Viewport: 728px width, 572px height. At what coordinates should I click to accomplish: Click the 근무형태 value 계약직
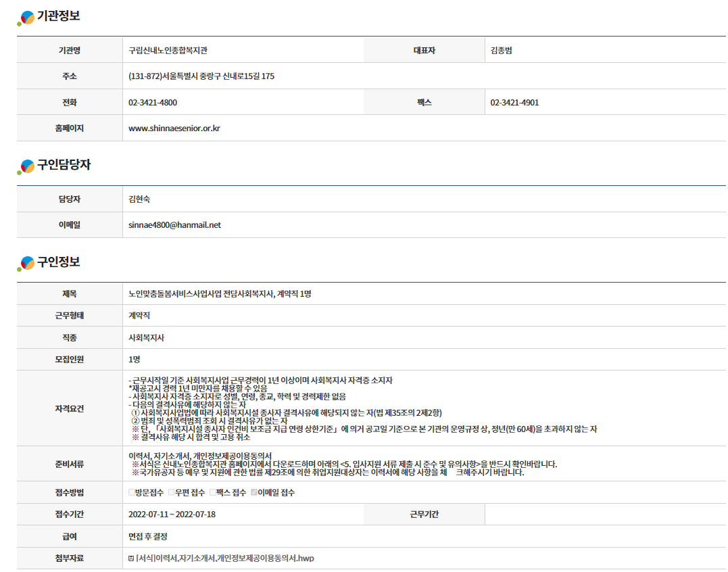pos(139,316)
